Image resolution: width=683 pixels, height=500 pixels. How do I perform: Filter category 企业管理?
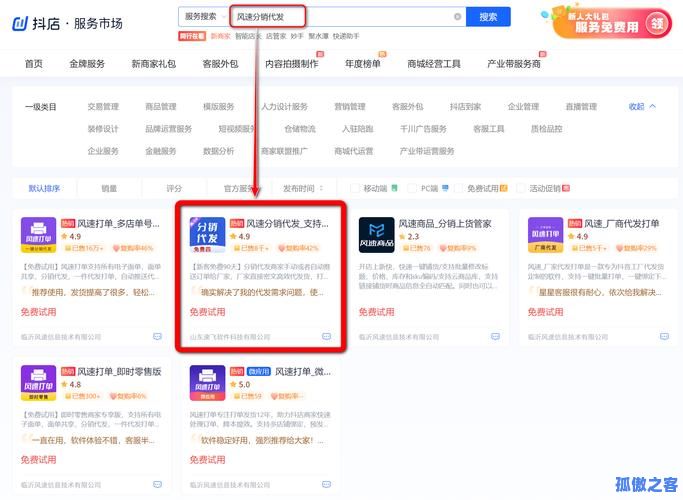(x=524, y=106)
